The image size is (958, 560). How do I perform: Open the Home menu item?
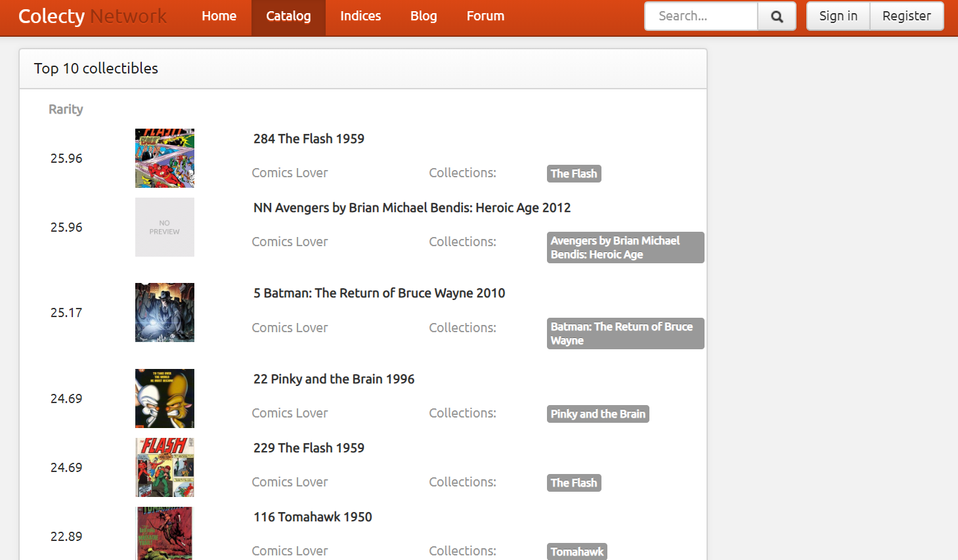pos(219,16)
